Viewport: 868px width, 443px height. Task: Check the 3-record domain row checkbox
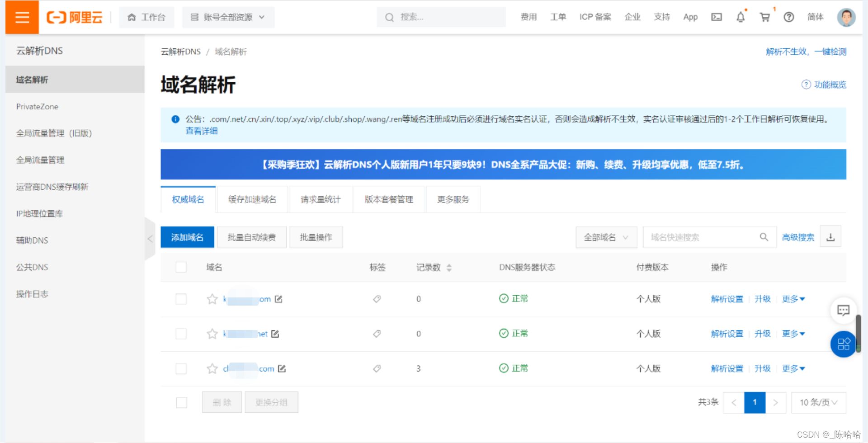point(181,368)
